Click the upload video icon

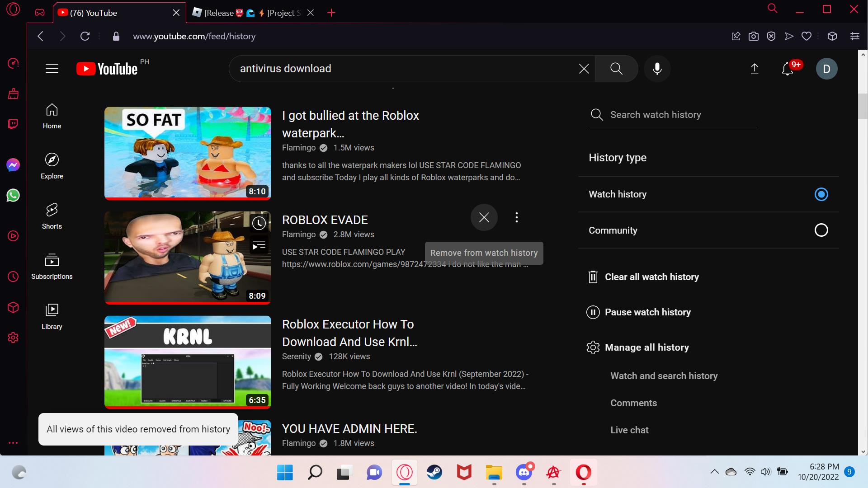coord(754,69)
